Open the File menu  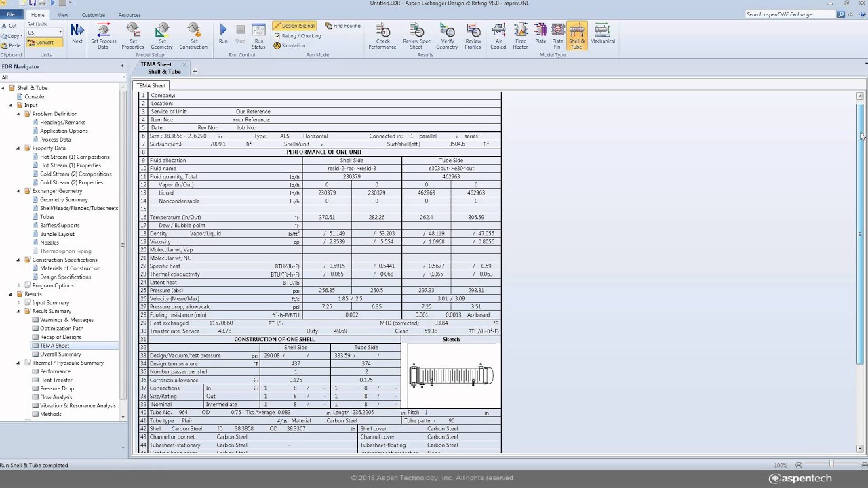[11, 14]
